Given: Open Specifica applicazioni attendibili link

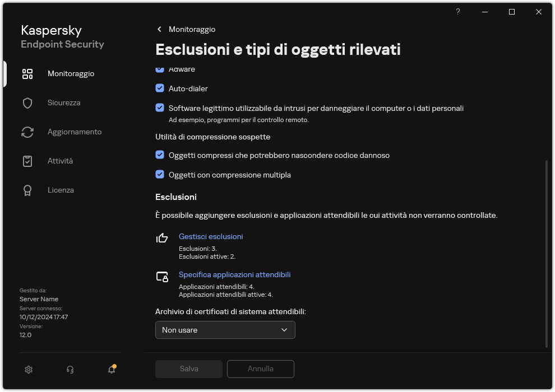Looking at the screenshot, I should [234, 274].
